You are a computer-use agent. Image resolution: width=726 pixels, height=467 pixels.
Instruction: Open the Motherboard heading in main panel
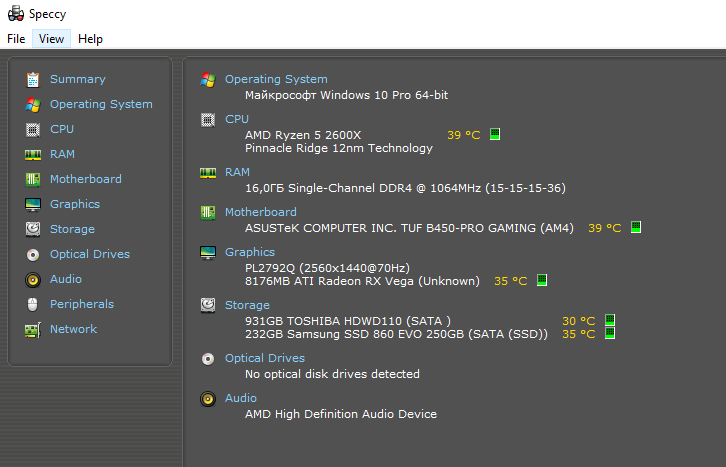coord(260,212)
